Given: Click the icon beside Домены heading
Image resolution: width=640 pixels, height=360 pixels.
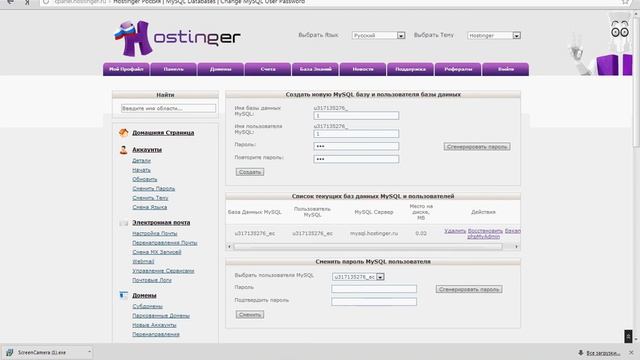Looking at the screenshot, I should tap(124, 295).
